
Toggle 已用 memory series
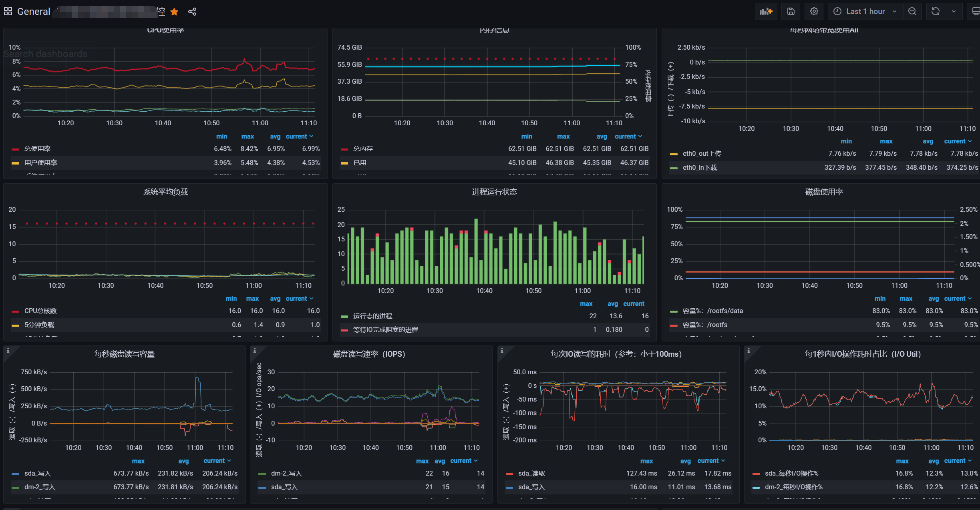[360, 163]
